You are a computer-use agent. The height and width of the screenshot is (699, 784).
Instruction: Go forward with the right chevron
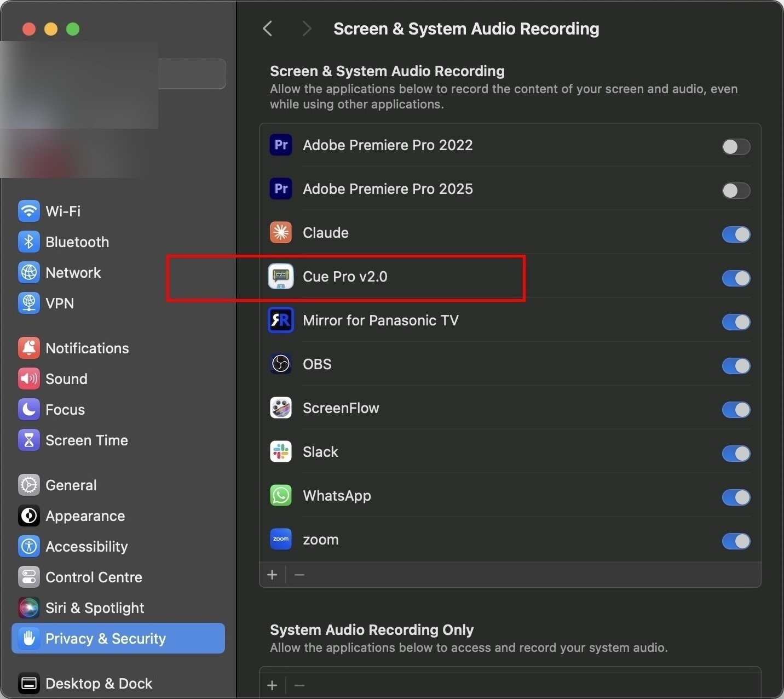point(307,28)
